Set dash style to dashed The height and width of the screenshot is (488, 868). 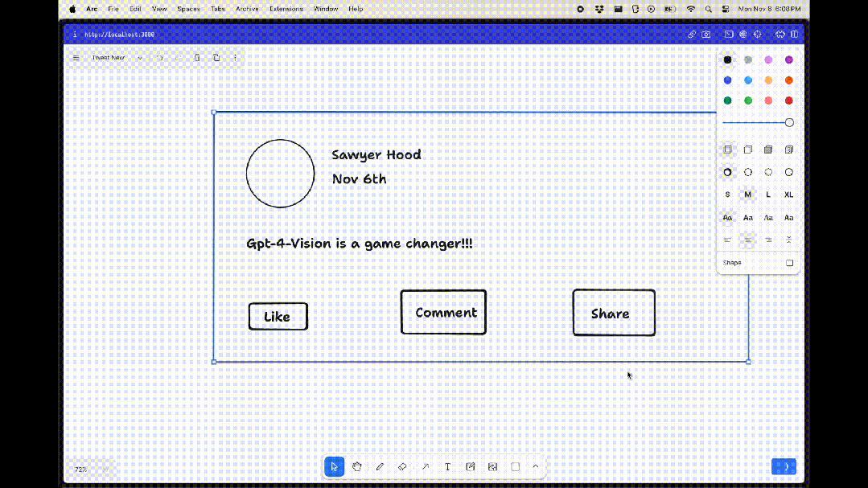pyautogui.click(x=748, y=173)
